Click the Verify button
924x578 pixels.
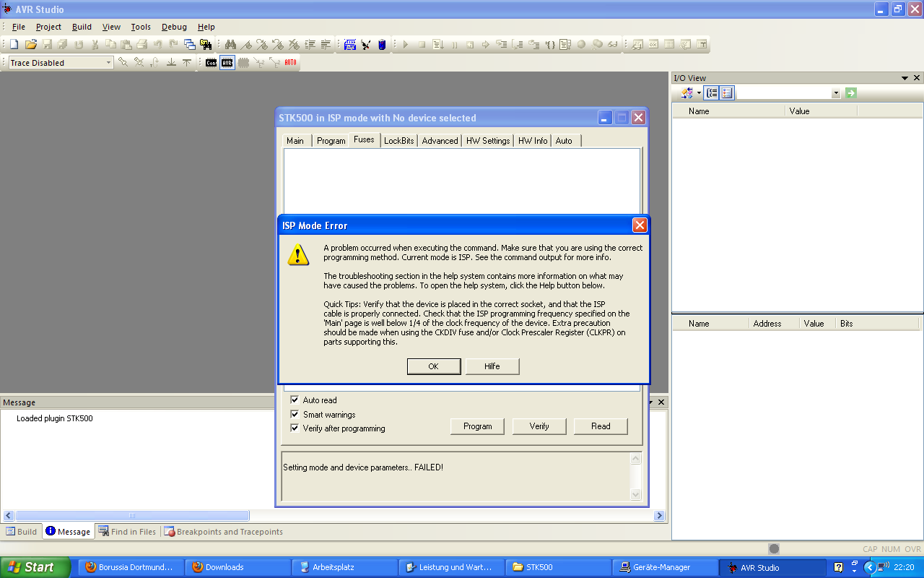(x=539, y=426)
